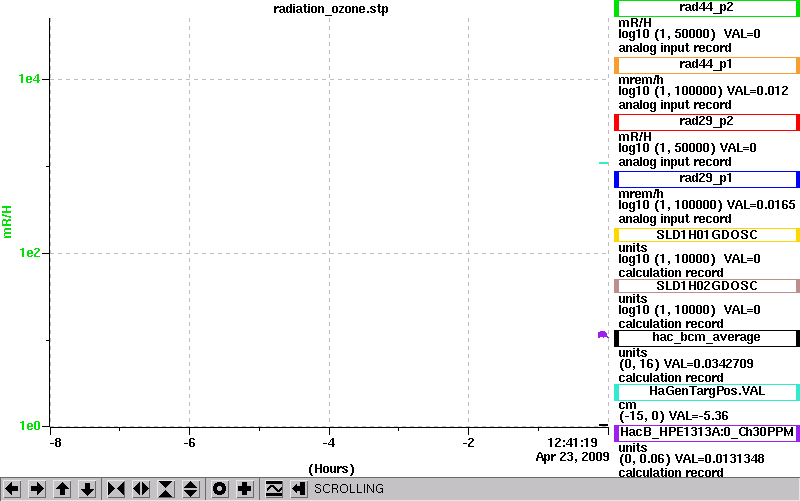
Task: Click the vertical hourglass inward-arrows zoom icon
Action: point(166,489)
